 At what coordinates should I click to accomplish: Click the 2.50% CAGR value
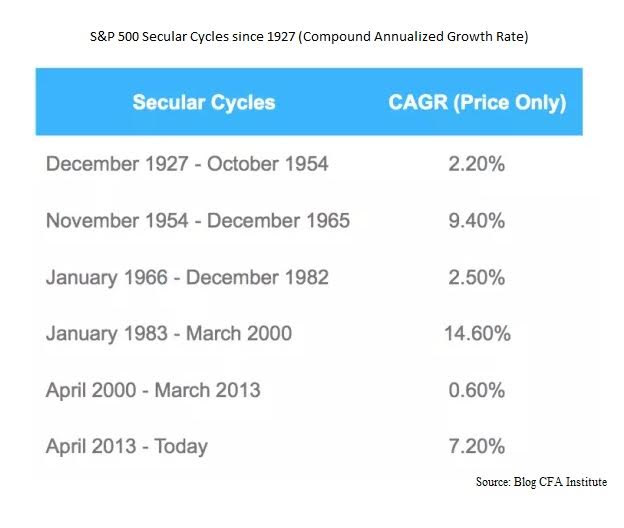coord(477,277)
